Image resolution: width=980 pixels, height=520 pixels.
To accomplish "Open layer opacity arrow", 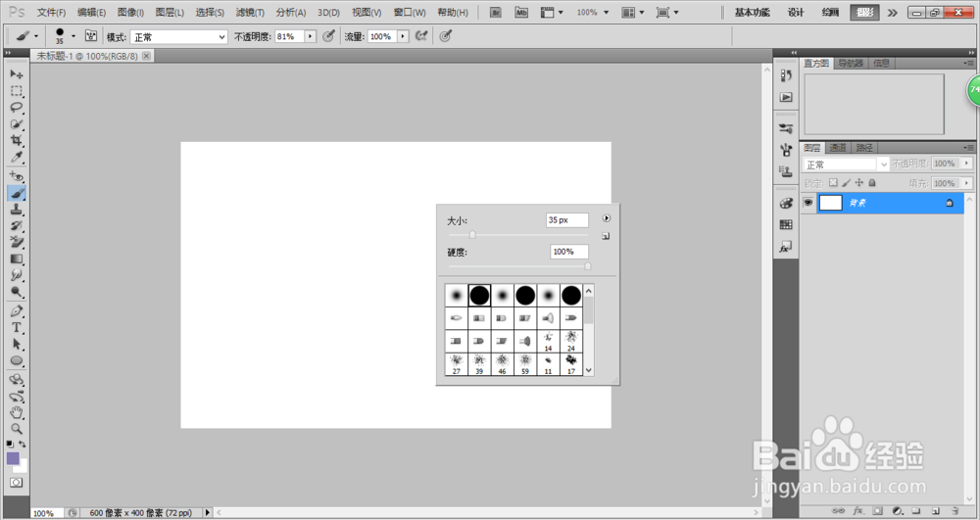I will (x=967, y=164).
